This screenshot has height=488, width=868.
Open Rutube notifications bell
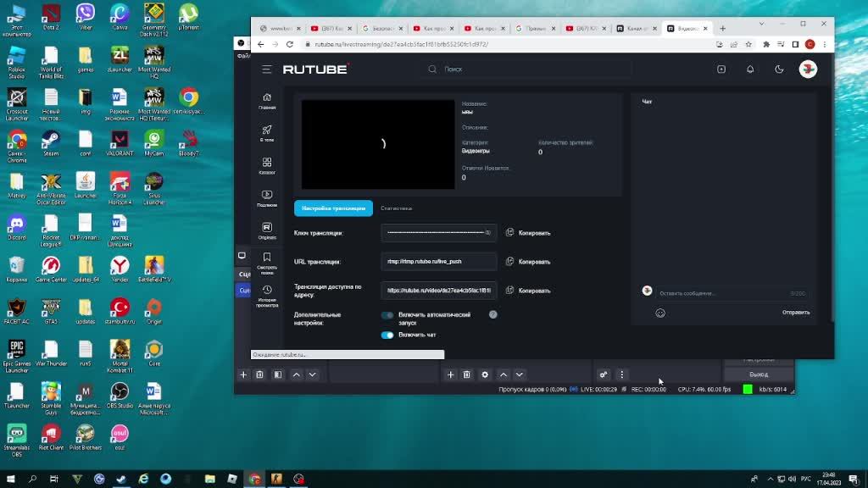(750, 69)
